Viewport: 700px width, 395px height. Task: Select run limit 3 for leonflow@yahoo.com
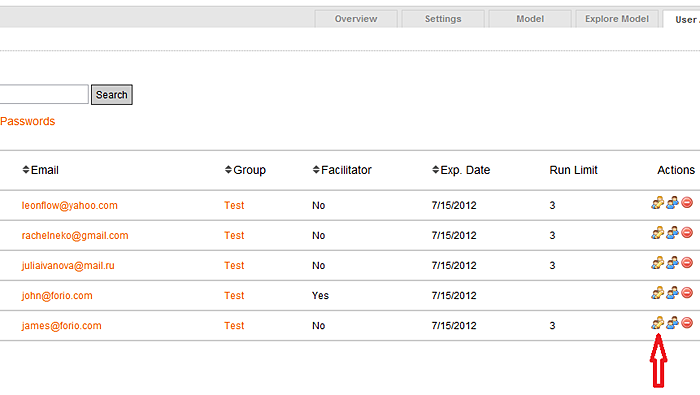point(552,205)
